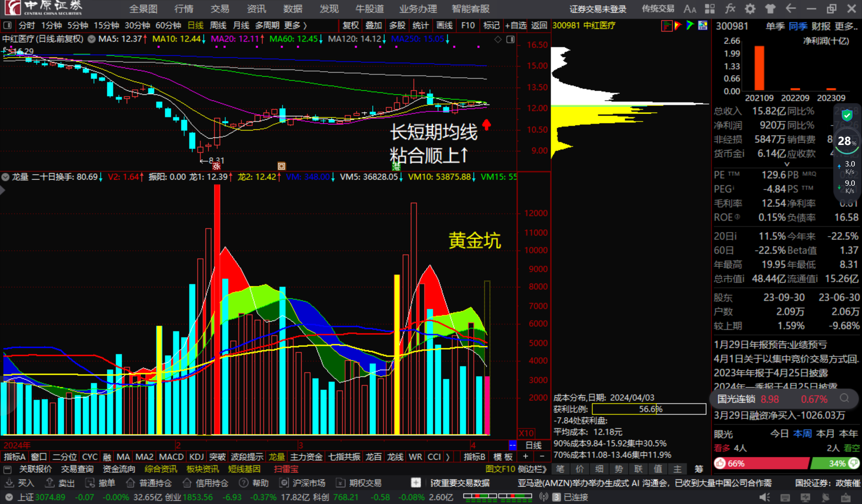Expand more indicators arrow after CCI
Screen dimensions: 862x504
448,457
